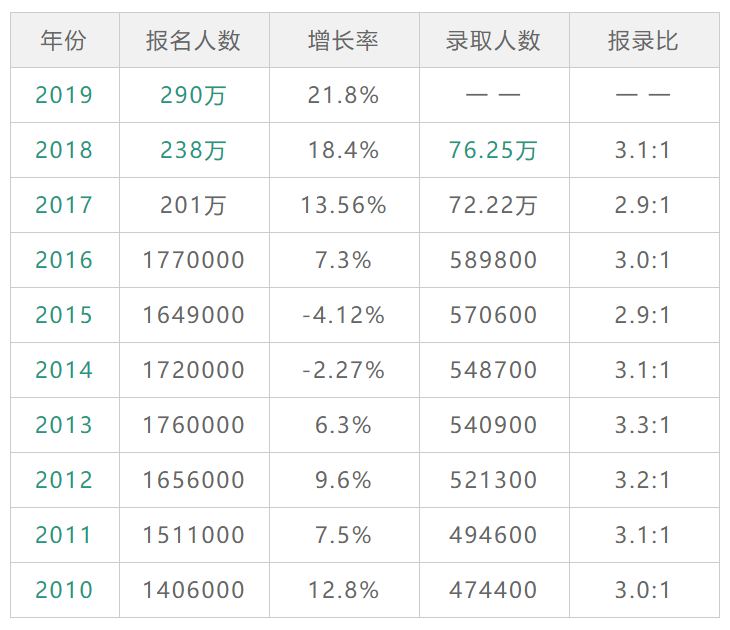Click the 21.8% growth rate cell
Viewport: 730px width, 630px height.
(344, 95)
